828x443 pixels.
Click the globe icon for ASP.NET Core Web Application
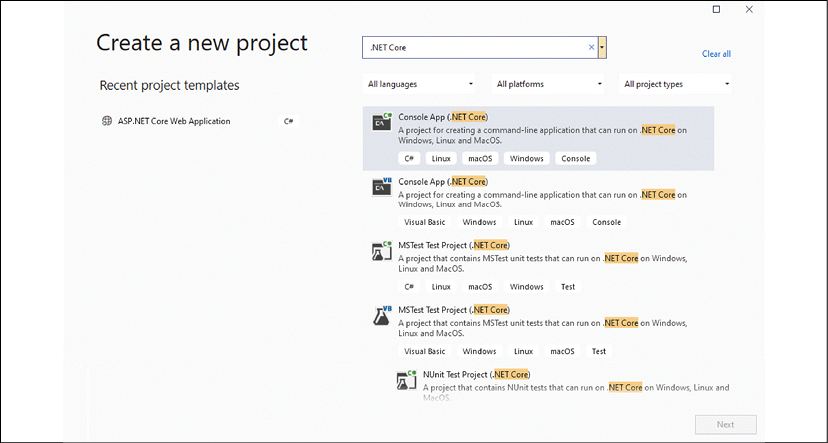coord(107,121)
